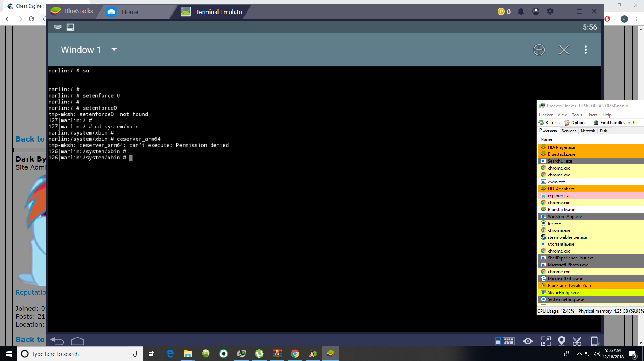
Task: Click Refresh in Process Hacker toolbar
Action: click(x=549, y=123)
